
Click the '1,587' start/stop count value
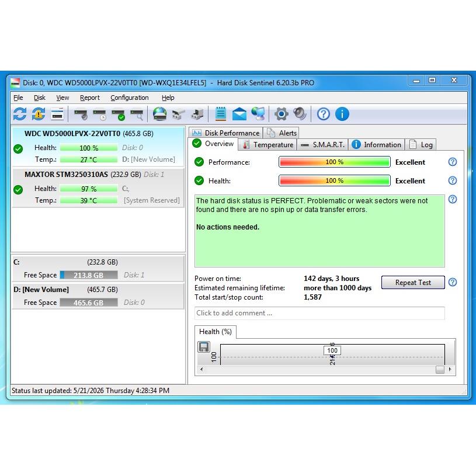pos(312,297)
